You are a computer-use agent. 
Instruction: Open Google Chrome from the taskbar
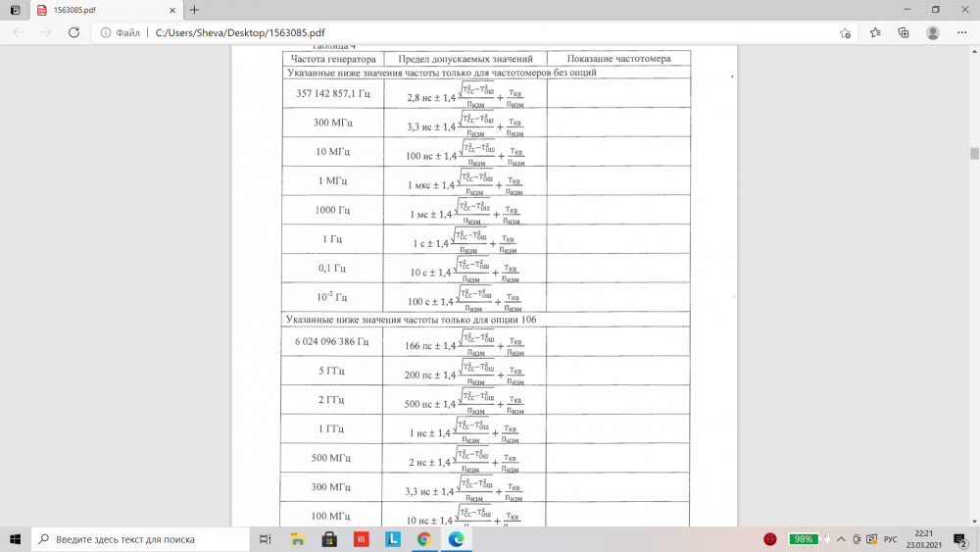coord(424,539)
